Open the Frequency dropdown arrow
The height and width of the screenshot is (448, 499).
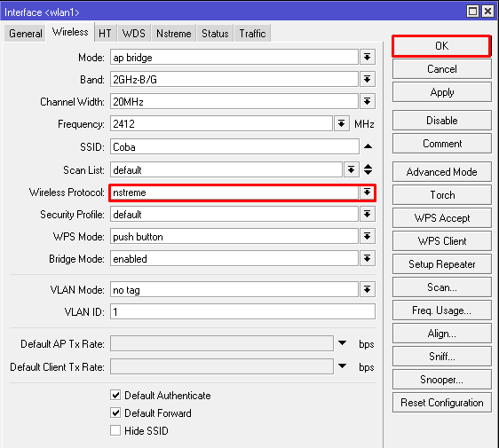pos(342,123)
